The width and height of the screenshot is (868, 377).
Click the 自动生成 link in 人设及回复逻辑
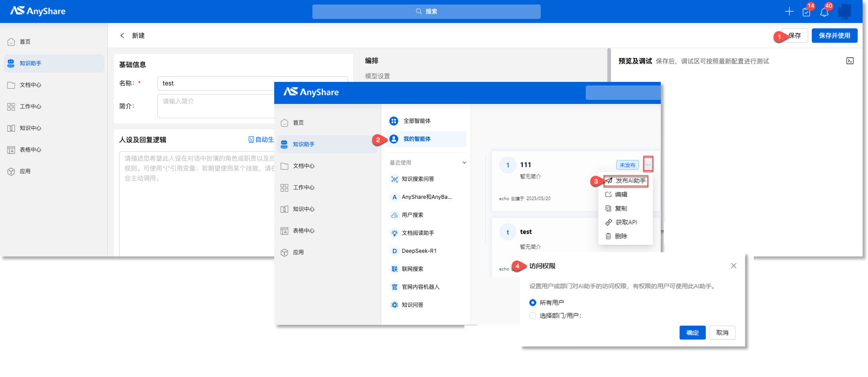coord(261,139)
